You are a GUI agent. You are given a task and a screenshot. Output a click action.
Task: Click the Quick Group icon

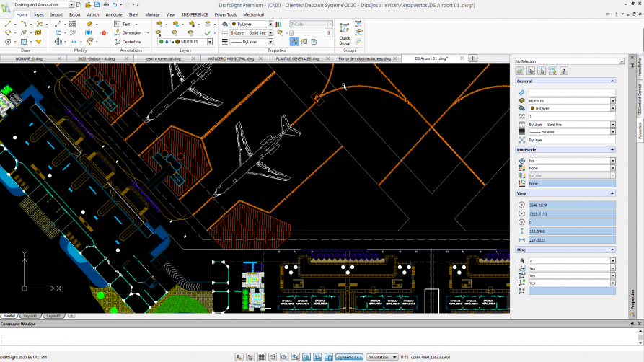(x=345, y=29)
